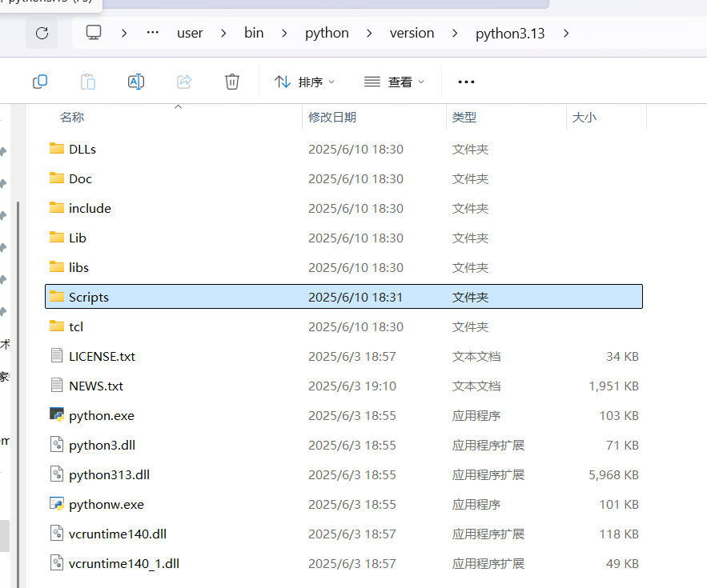Select the NEWS.txt file name
The image size is (707, 588).
[x=96, y=386]
